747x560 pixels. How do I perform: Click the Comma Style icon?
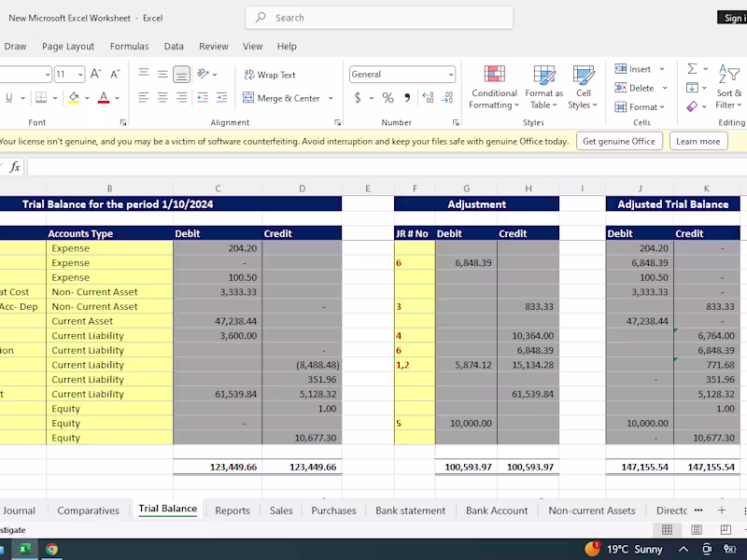[407, 98]
